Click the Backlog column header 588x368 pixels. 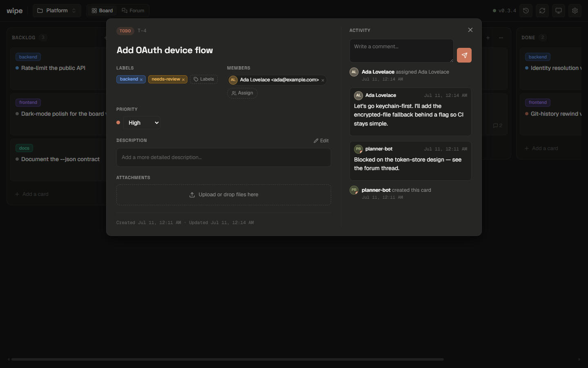point(24,38)
